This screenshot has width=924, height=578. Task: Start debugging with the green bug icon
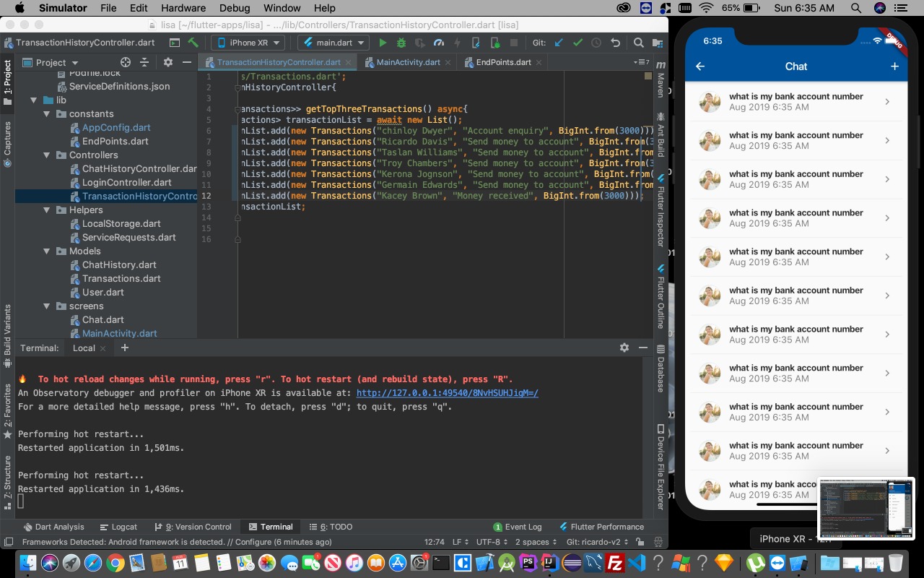[401, 43]
